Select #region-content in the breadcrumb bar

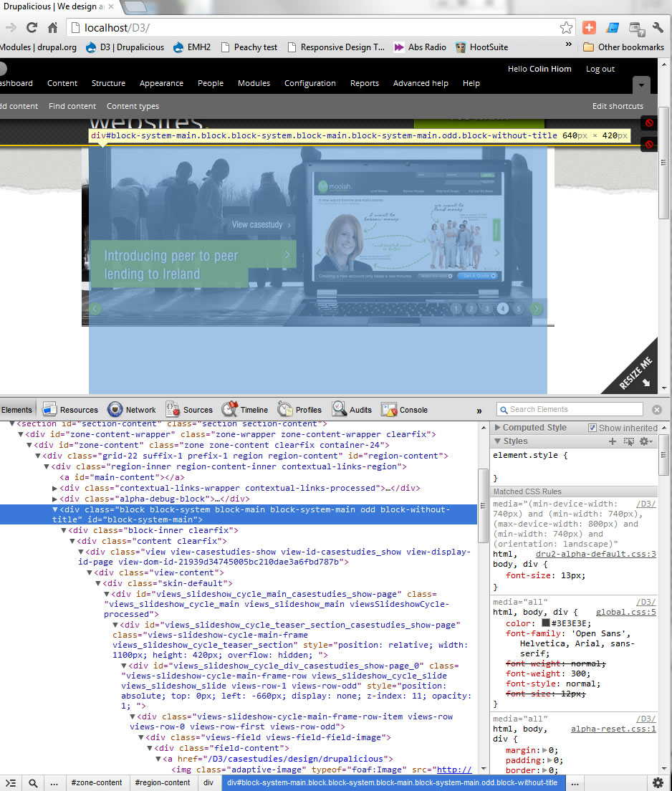click(163, 783)
